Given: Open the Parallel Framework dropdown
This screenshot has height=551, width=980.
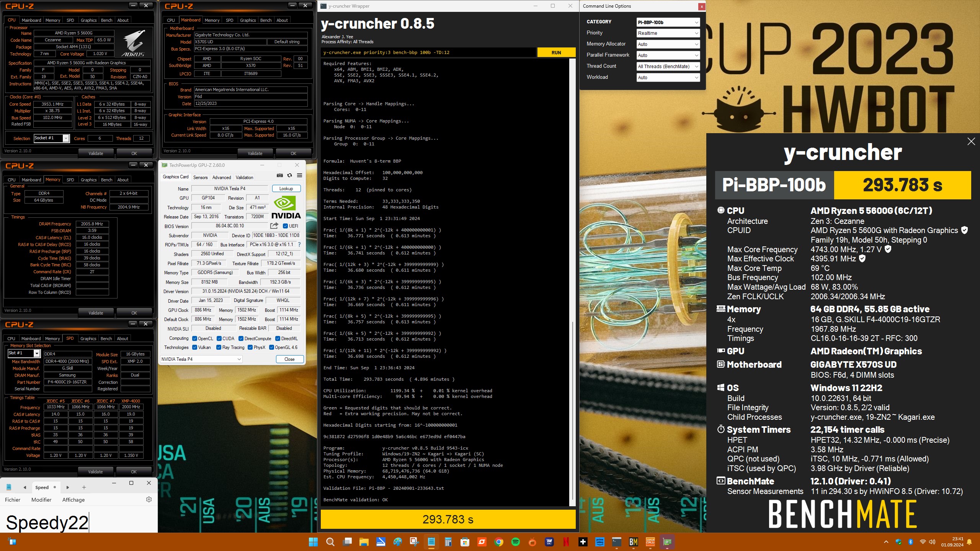Looking at the screenshot, I should click(668, 55).
